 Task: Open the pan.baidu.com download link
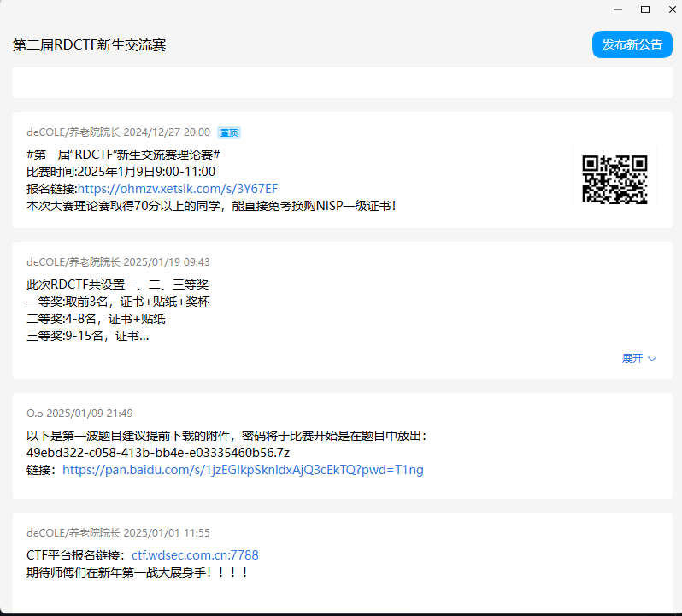pyautogui.click(x=243, y=470)
